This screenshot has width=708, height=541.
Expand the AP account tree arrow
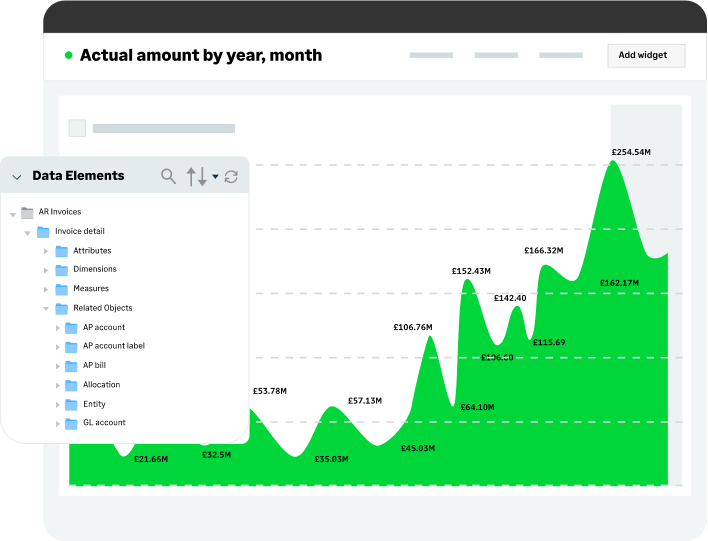click(56, 328)
